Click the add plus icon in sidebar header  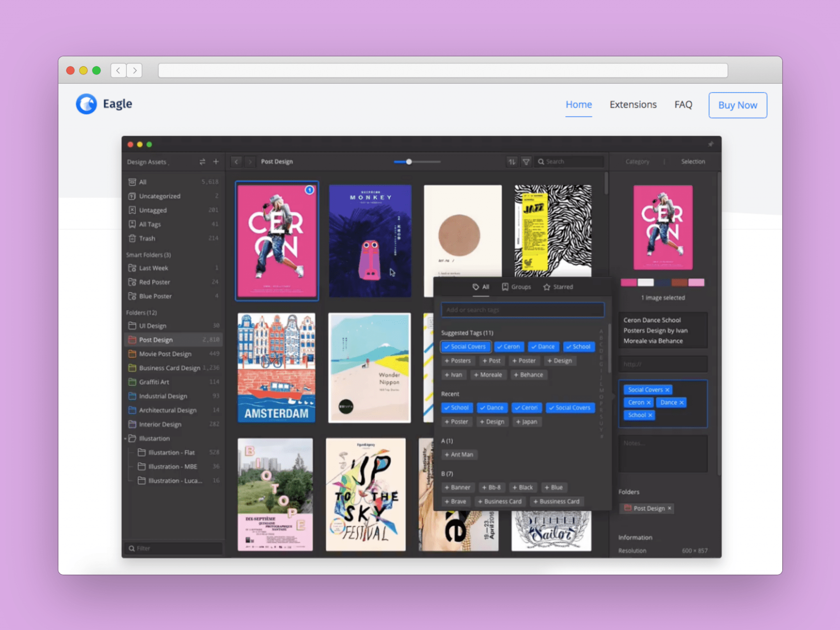point(216,162)
